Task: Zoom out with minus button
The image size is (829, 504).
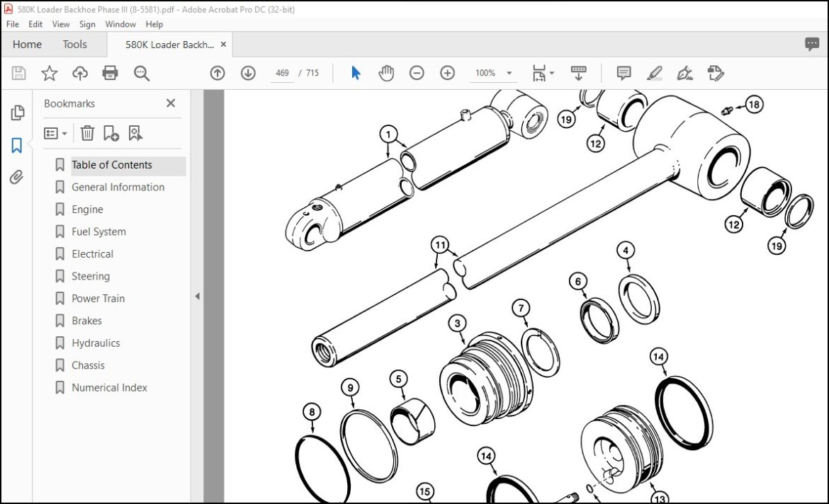Action: pyautogui.click(x=417, y=73)
